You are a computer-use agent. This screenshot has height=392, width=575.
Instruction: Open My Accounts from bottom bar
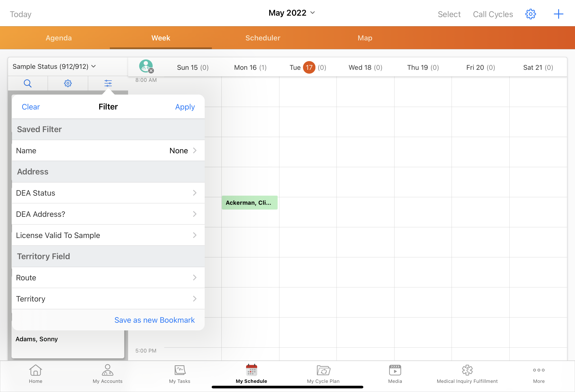coord(107,374)
